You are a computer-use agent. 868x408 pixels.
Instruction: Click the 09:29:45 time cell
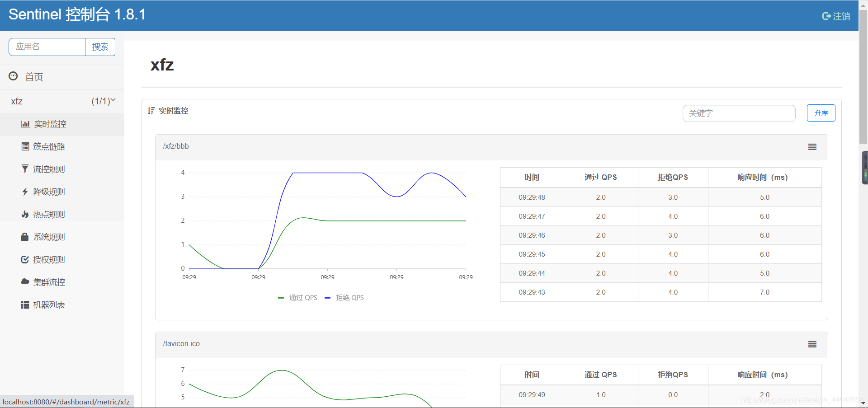(532, 254)
